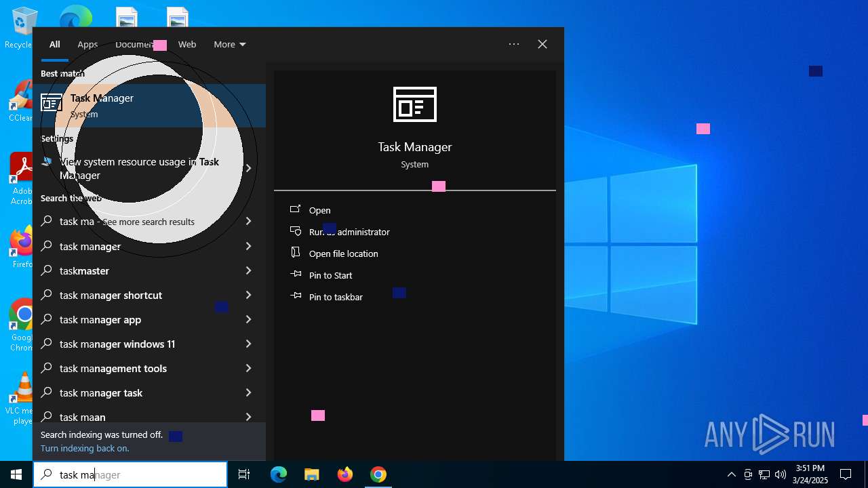Screen dimensions: 868x488
Task: Click the network tray icon
Action: pos(764,474)
